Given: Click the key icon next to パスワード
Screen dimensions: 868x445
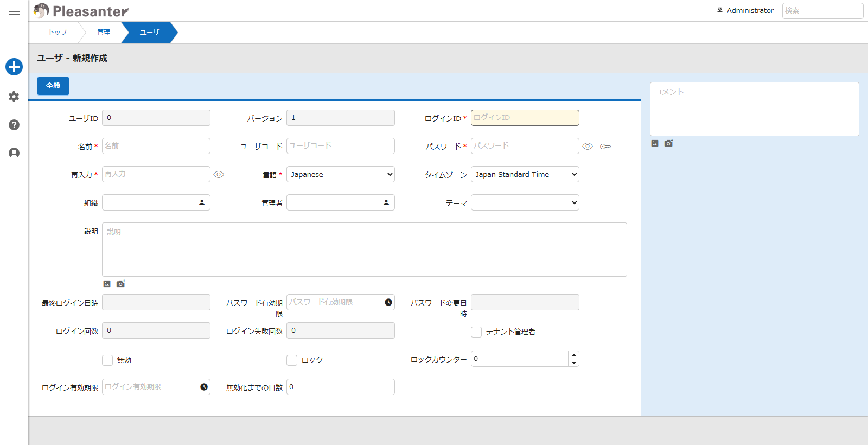Looking at the screenshot, I should 605,147.
